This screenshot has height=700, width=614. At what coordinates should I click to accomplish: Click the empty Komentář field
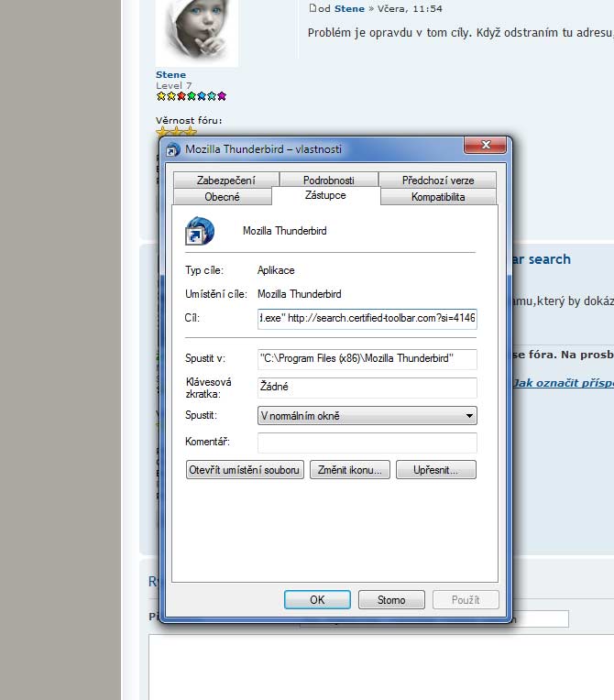[x=367, y=443]
